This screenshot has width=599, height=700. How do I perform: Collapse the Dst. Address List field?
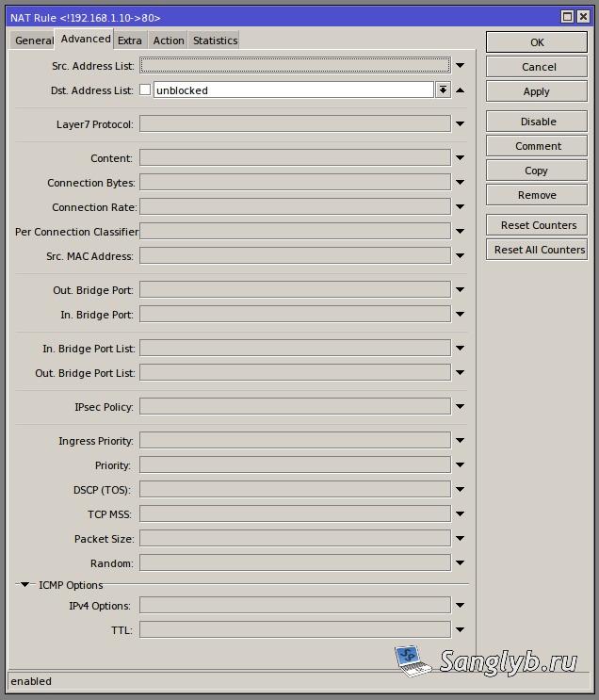[461, 90]
